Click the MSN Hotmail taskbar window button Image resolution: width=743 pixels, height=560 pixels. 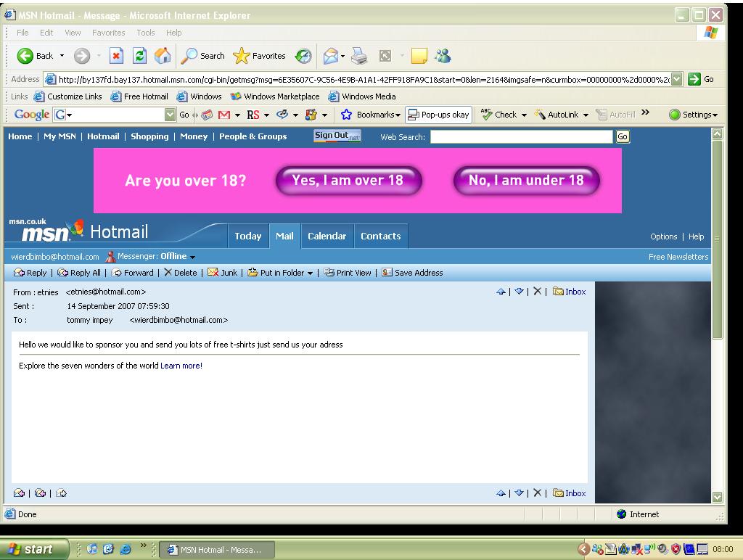coord(217,550)
